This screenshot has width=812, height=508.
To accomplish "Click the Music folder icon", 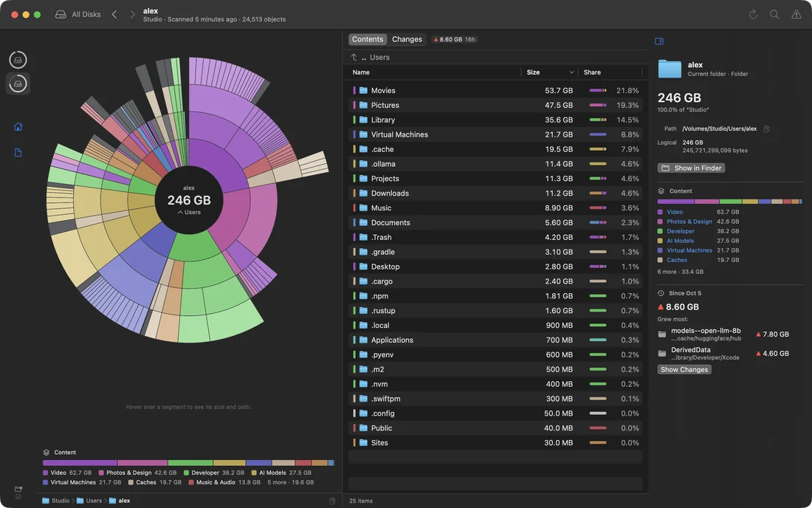I will coord(363,207).
